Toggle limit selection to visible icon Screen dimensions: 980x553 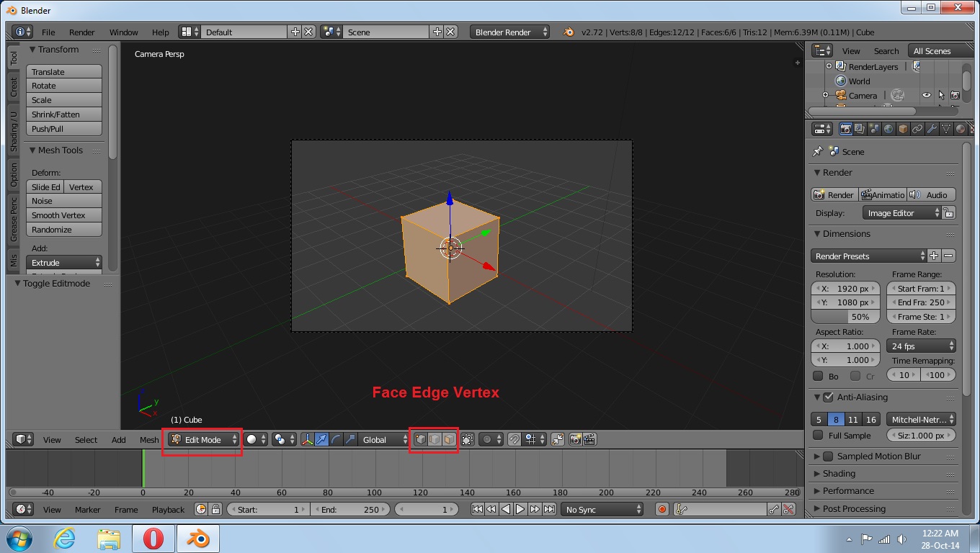[468, 439]
